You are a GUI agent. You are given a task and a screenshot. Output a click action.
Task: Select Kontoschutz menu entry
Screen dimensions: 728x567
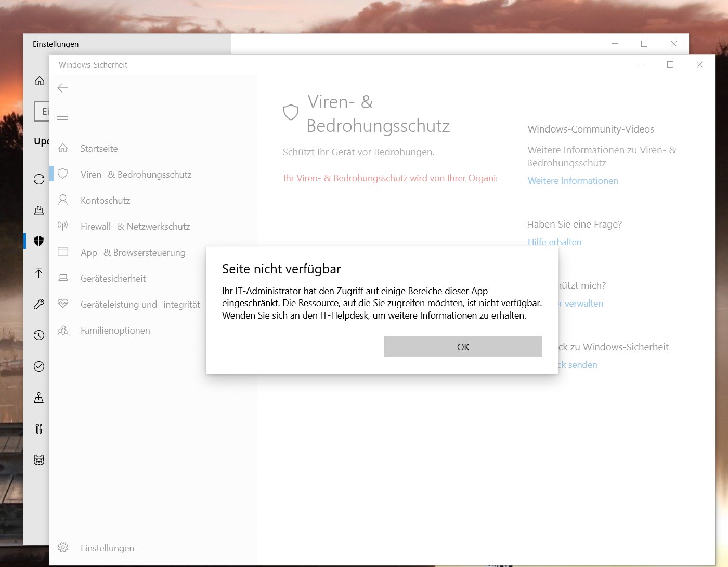(x=106, y=201)
